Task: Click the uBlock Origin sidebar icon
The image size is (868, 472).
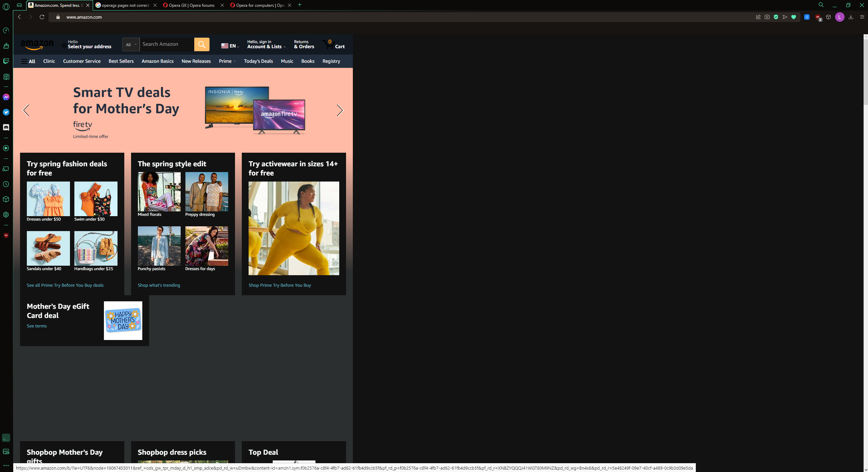Action: 6,235
